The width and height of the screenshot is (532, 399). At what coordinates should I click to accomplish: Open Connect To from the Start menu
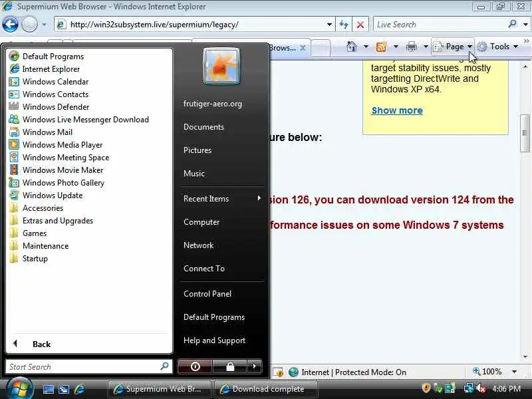[x=204, y=269]
